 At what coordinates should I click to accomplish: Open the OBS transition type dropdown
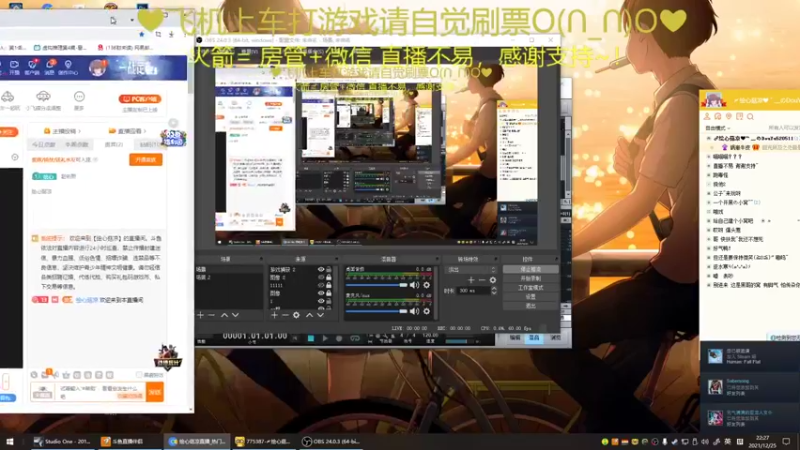pos(470,269)
